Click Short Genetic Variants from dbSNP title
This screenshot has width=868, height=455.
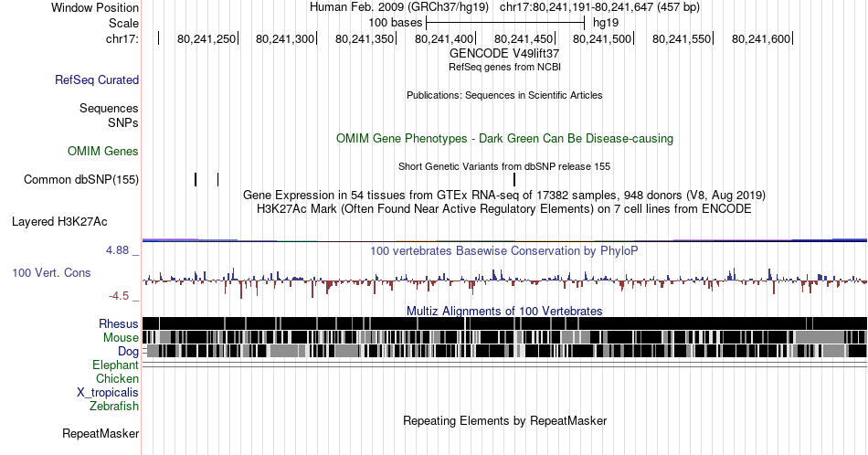[x=504, y=166]
